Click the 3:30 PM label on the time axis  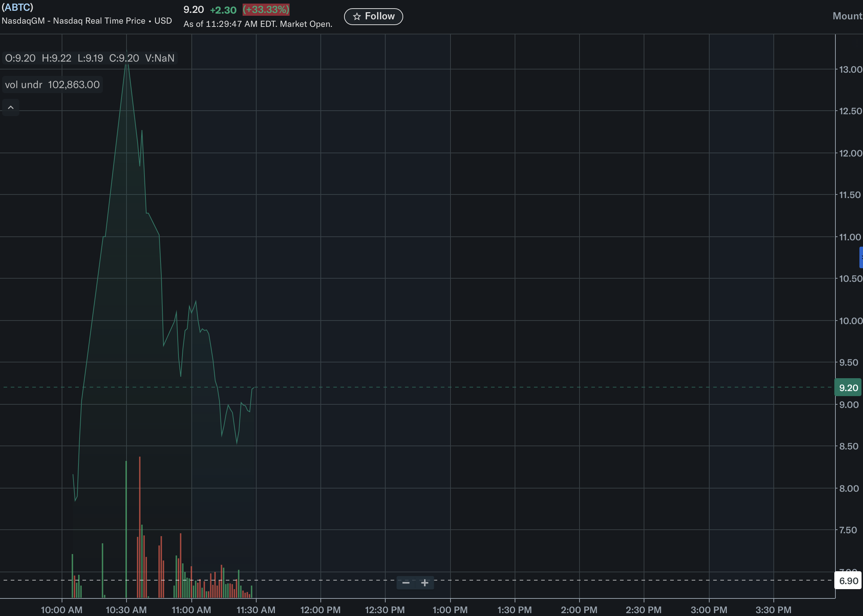[773, 610]
